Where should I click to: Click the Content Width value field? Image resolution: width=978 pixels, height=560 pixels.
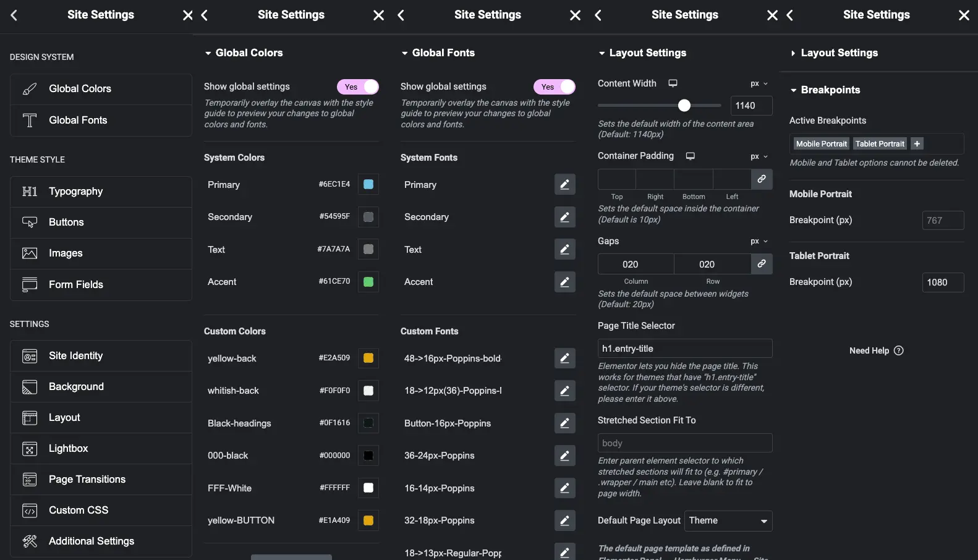tap(751, 106)
